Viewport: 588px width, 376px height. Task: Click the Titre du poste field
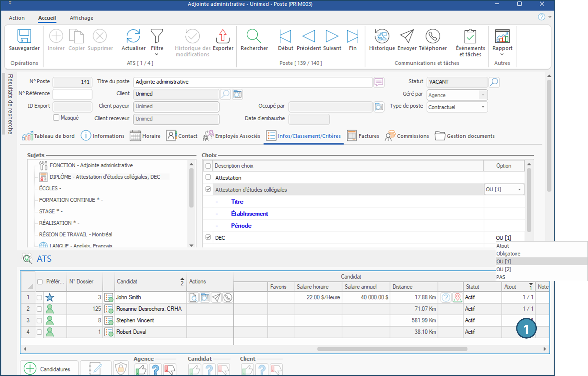click(x=252, y=82)
